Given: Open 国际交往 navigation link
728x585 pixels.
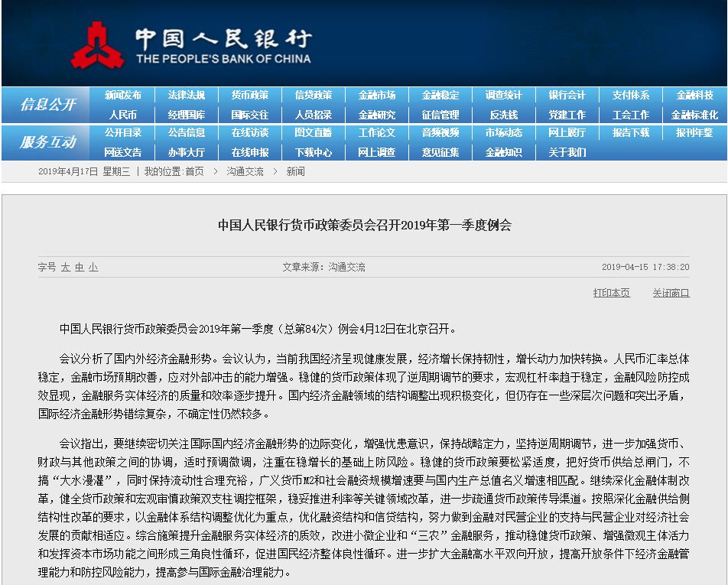Looking at the screenshot, I should pyautogui.click(x=250, y=115).
